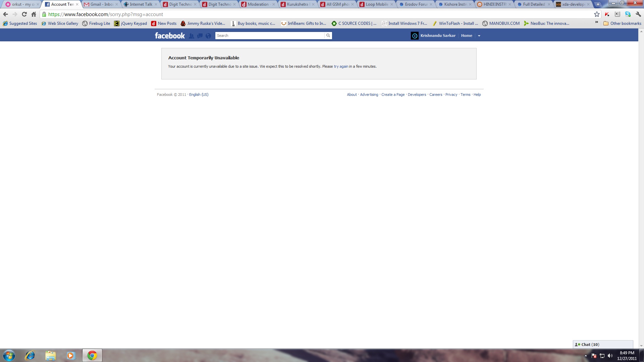Open the Other bookmarks folder
This screenshot has width=644, height=362.
coord(622,23)
